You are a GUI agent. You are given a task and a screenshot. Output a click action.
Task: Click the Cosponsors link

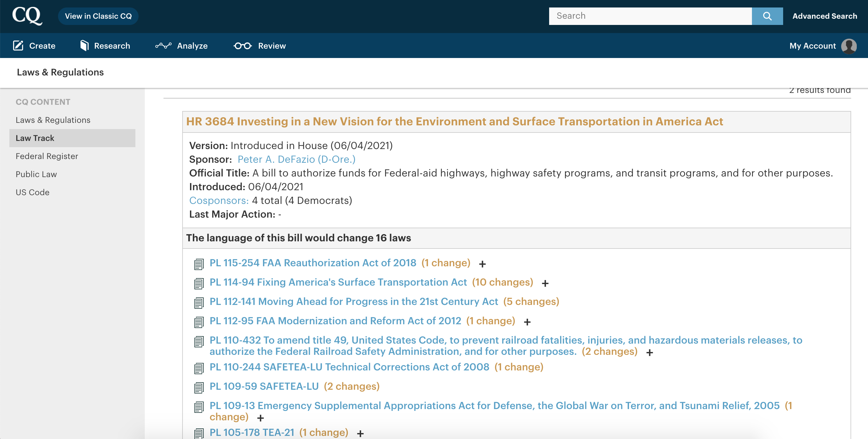point(219,201)
